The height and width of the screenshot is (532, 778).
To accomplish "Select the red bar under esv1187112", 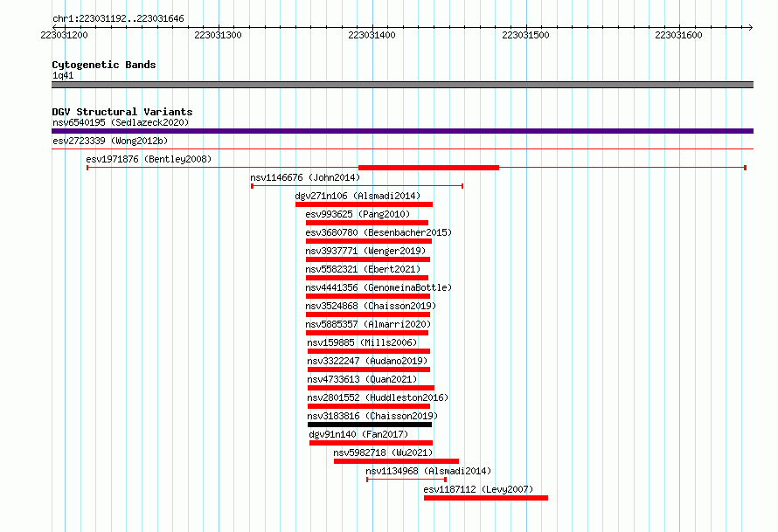I will pyautogui.click(x=486, y=498).
